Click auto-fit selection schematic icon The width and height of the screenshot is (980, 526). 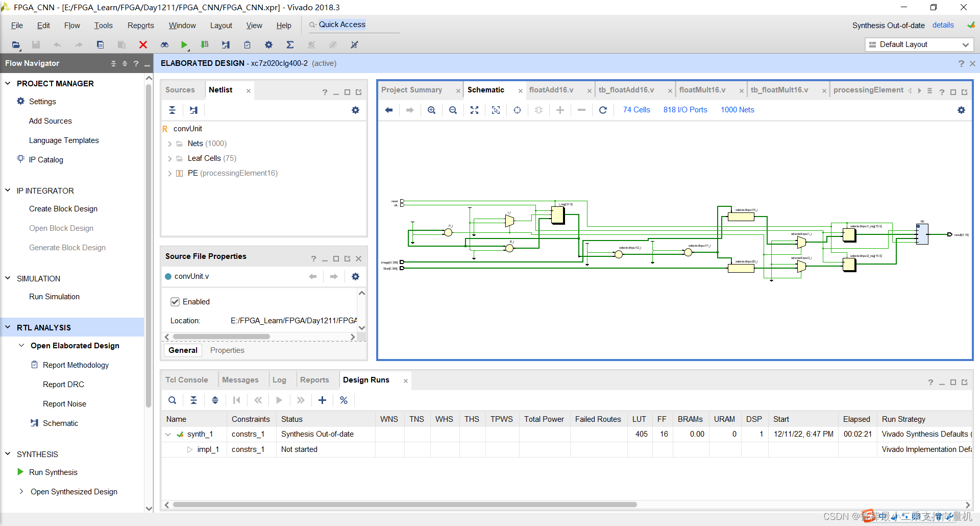[517, 110]
